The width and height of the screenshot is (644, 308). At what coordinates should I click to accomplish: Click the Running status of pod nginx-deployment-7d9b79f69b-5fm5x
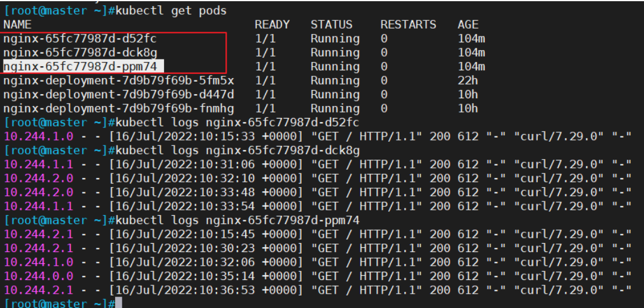tap(335, 81)
